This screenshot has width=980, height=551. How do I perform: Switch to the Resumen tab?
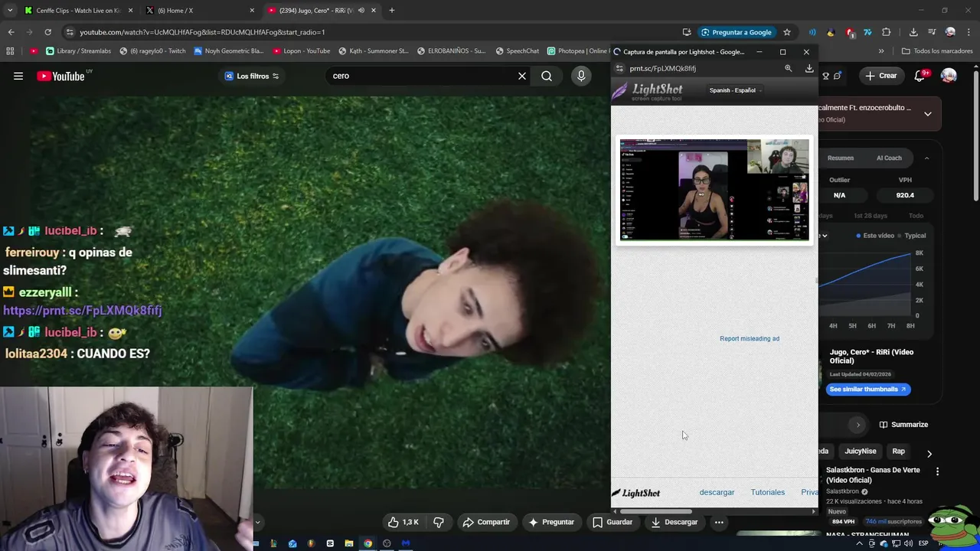click(840, 158)
